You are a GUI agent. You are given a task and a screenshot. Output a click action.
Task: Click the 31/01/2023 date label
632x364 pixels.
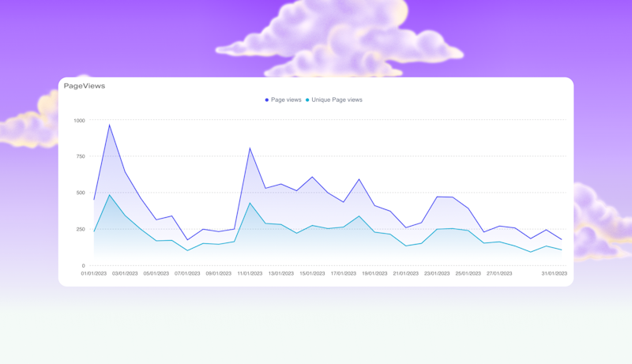tap(555, 273)
